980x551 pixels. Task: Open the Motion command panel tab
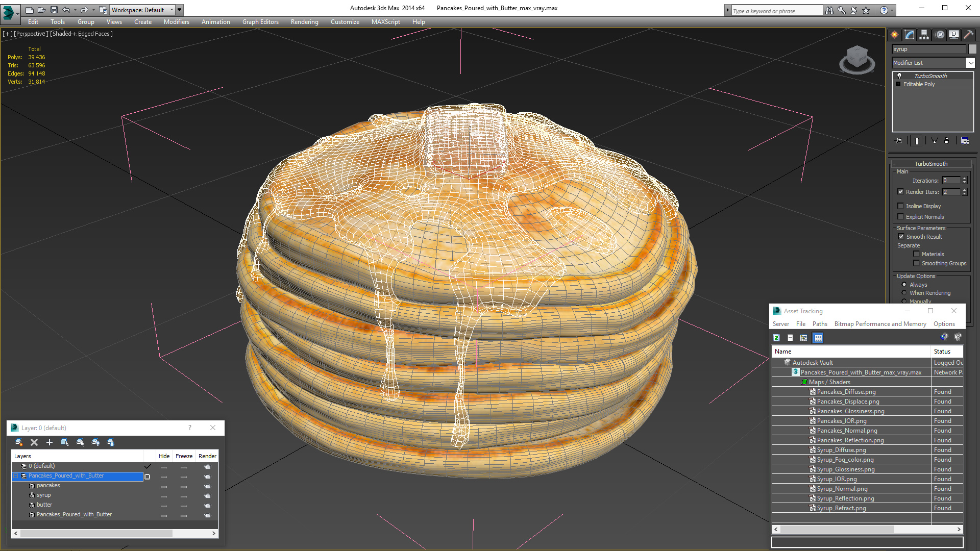[940, 35]
